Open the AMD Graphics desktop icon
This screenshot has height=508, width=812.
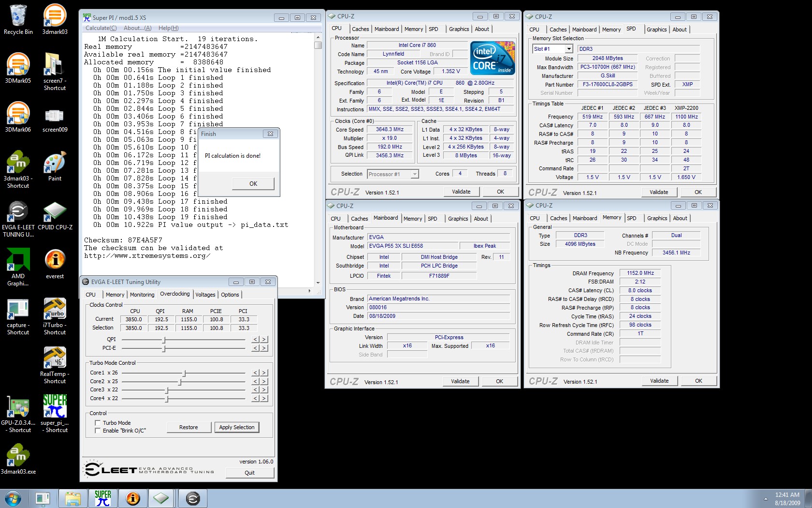(18, 267)
